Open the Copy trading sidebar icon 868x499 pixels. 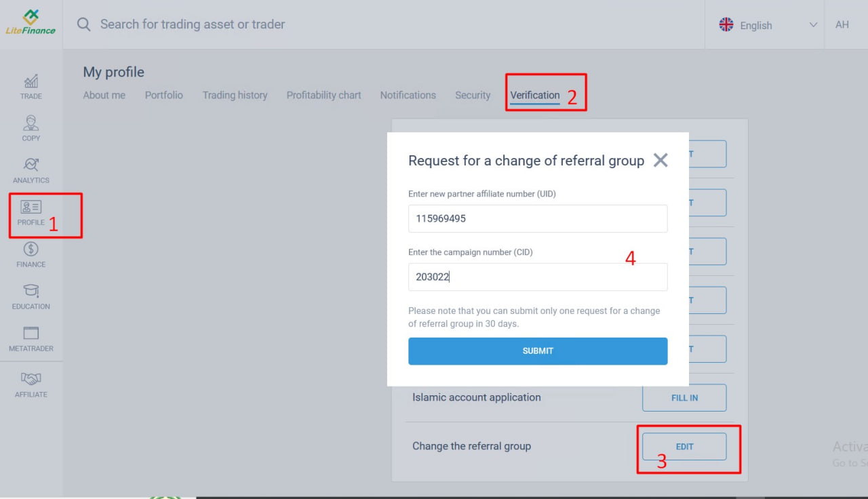[x=31, y=124]
